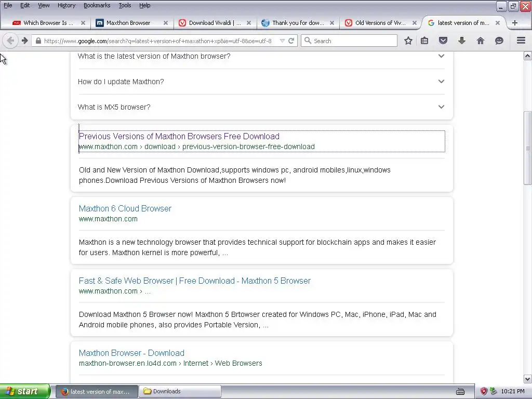Switch to the Maxthon Browser tab

click(x=128, y=23)
